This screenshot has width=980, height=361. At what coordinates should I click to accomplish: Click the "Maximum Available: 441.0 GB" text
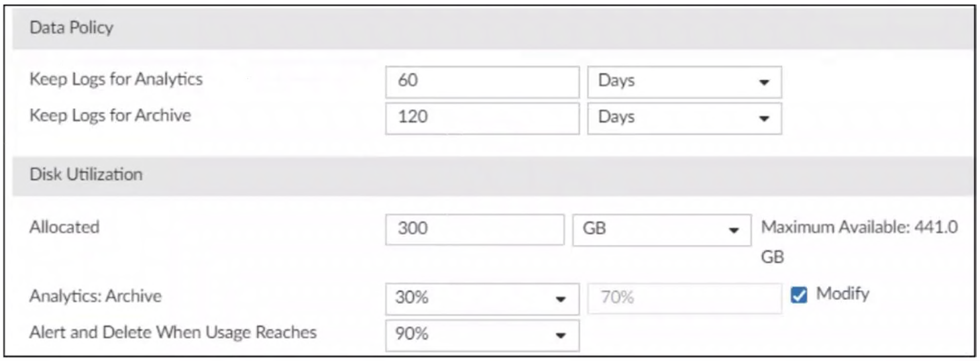tap(859, 227)
